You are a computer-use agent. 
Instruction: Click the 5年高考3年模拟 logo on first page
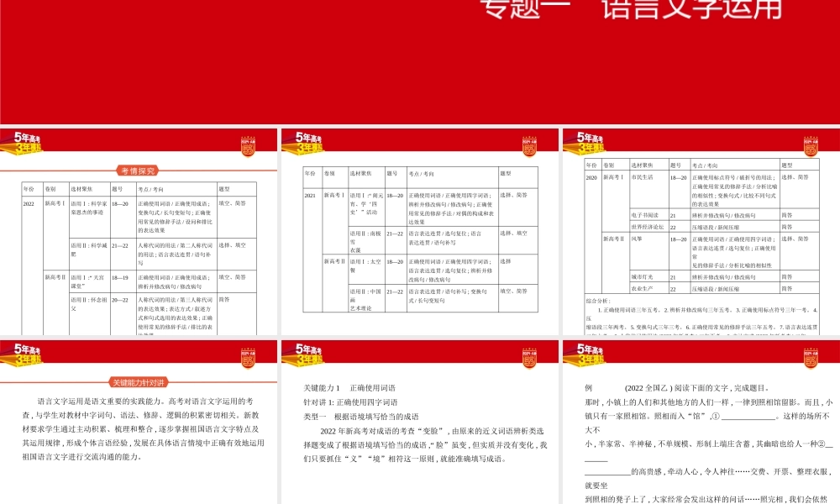25,143
